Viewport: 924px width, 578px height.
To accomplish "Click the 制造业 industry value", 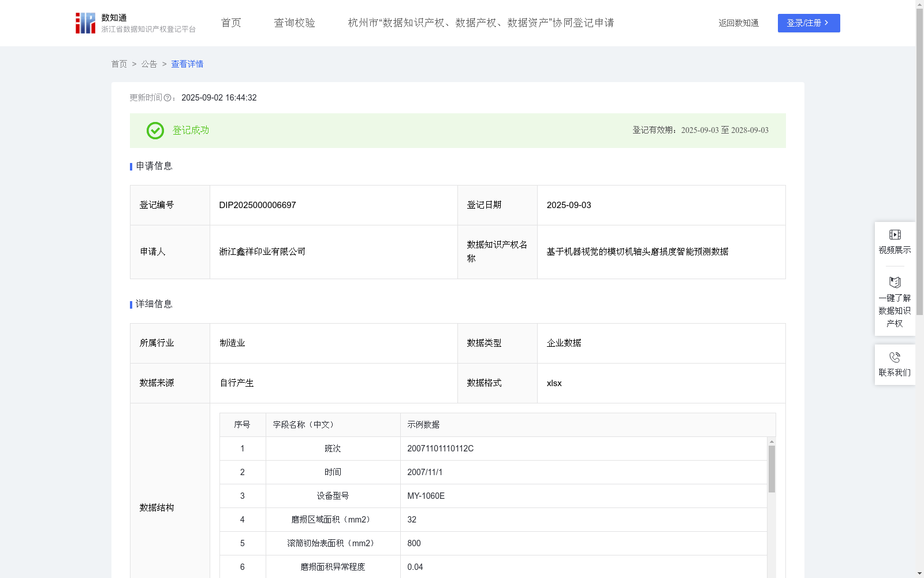I will coord(232,343).
